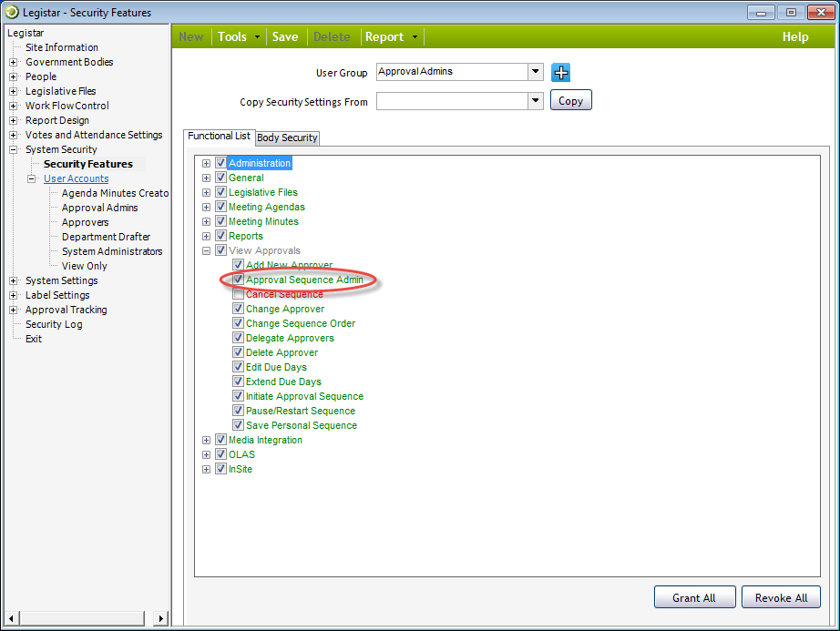The width and height of the screenshot is (840, 631).
Task: Expand Government Bodies in the sidebar
Action: [x=14, y=62]
